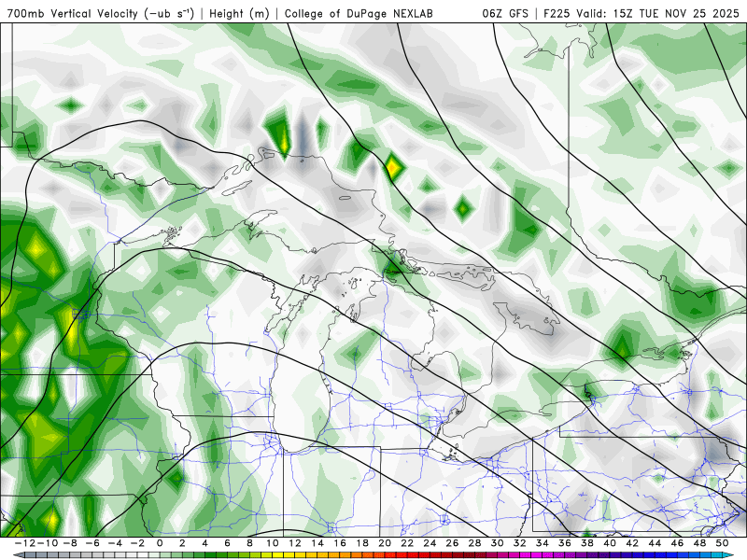Image resolution: width=747 pixels, height=560 pixels.
Task: Click the '-2' color scale label
Action: coord(137,543)
